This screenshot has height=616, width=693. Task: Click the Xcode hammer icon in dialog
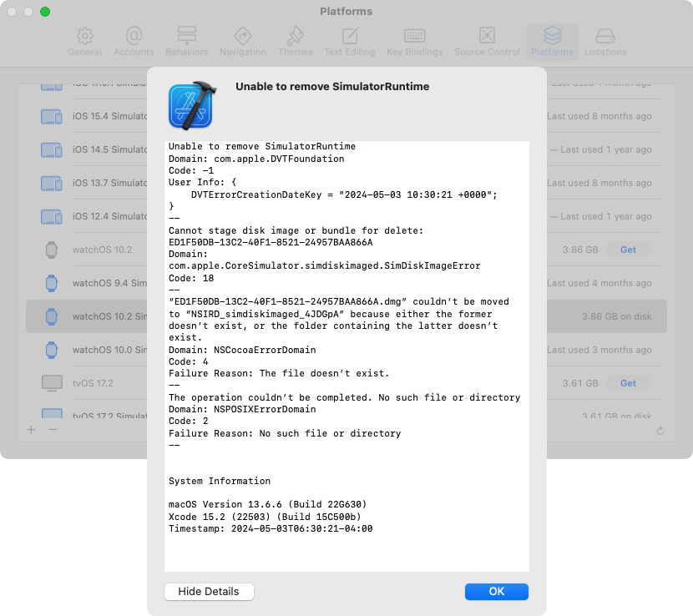[x=190, y=106]
